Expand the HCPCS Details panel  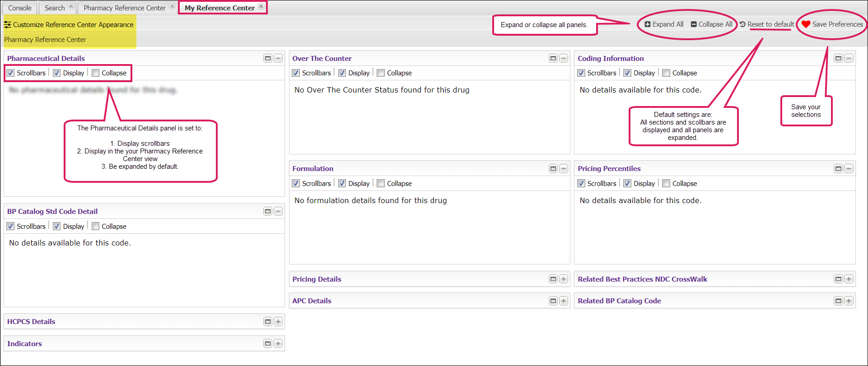[x=278, y=321]
